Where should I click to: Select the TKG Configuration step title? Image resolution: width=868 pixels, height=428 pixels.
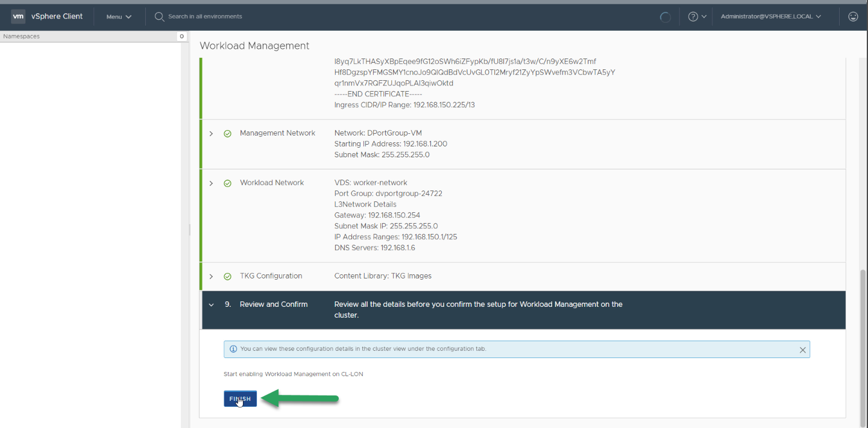click(271, 276)
